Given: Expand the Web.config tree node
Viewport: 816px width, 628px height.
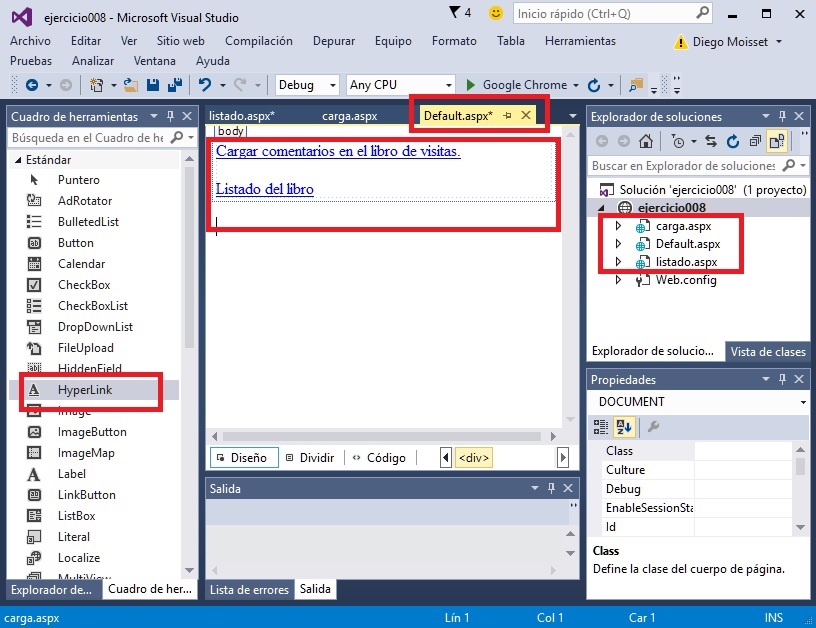Looking at the screenshot, I should coord(618,280).
